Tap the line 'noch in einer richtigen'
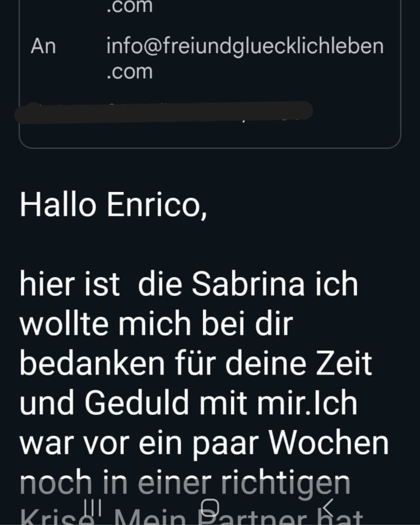This screenshot has width=420, height=525. point(185,483)
